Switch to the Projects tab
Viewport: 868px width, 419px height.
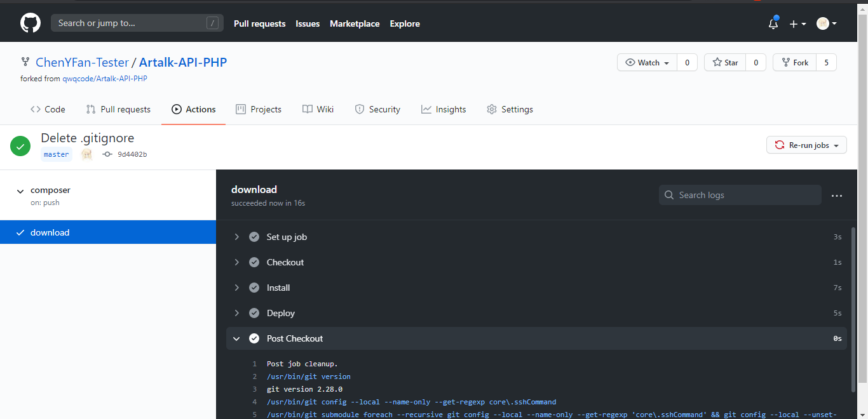coord(259,109)
